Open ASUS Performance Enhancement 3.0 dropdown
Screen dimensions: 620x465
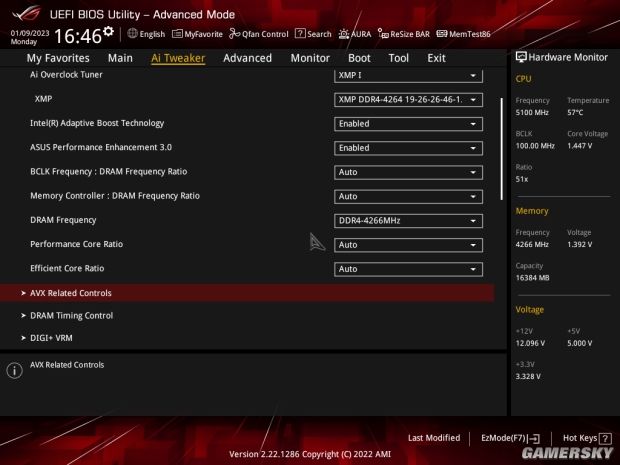[408, 148]
